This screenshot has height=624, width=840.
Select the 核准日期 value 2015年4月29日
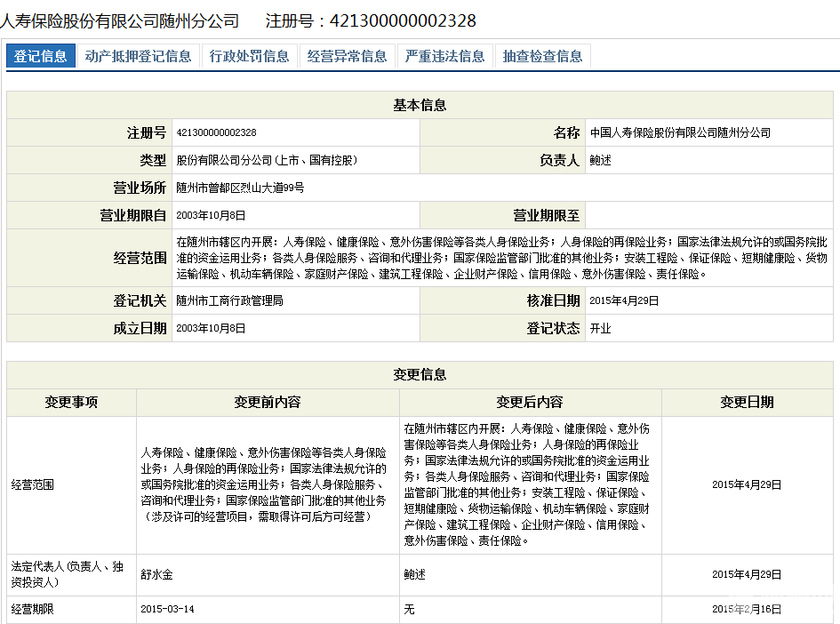tap(624, 301)
